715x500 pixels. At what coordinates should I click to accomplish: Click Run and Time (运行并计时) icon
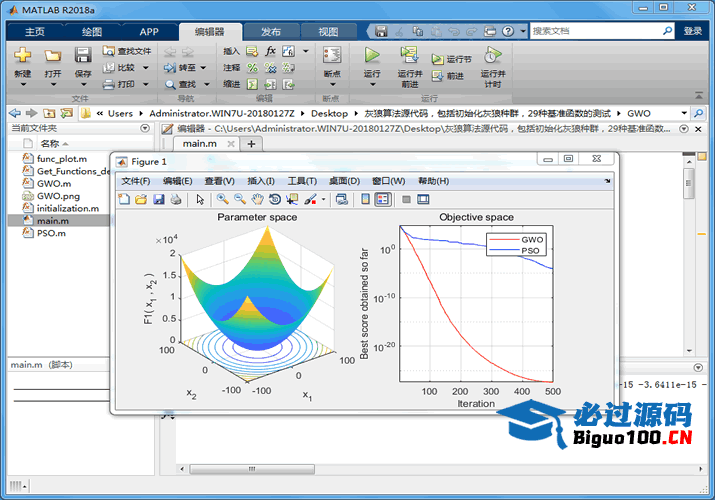click(x=492, y=55)
